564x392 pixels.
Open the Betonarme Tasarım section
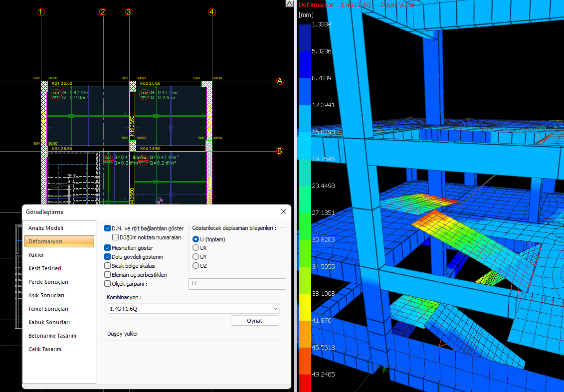pyautogui.click(x=52, y=336)
